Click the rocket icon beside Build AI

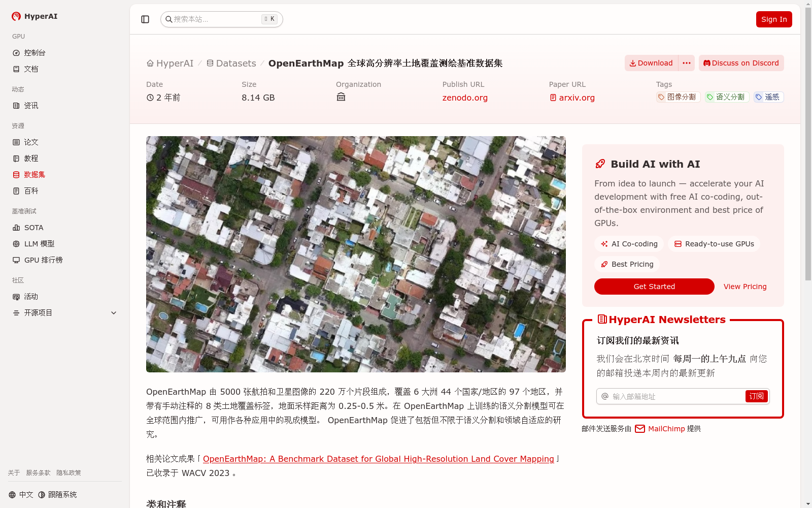pyautogui.click(x=600, y=164)
